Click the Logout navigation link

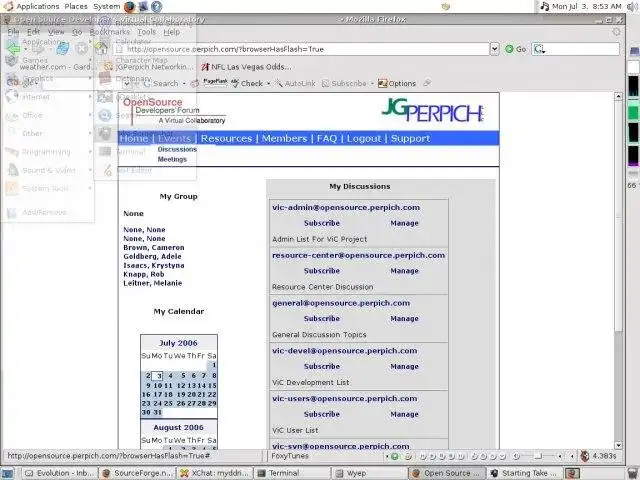tap(364, 138)
